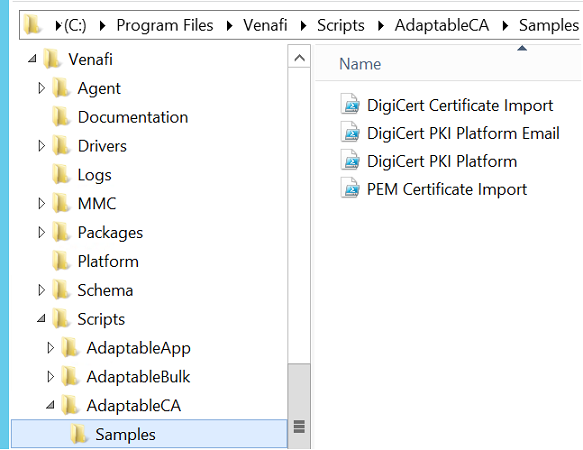
Task: Select the DigiCert Certificate Import script icon
Action: pyautogui.click(x=350, y=105)
